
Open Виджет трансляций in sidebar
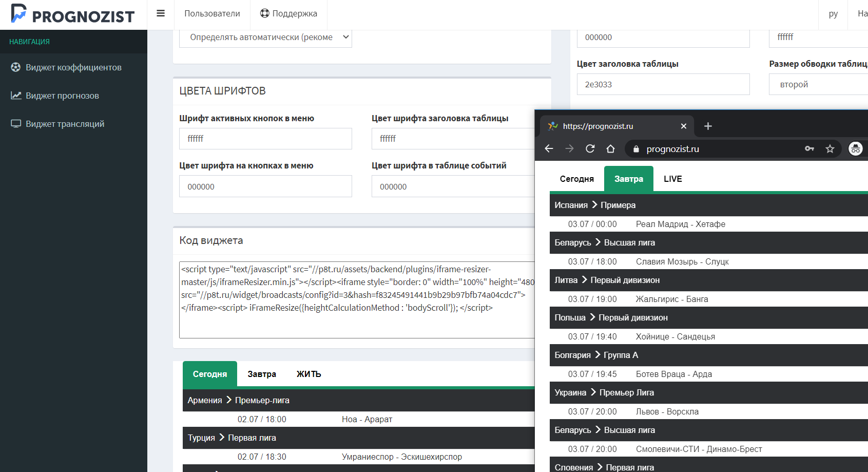pyautogui.click(x=73, y=124)
